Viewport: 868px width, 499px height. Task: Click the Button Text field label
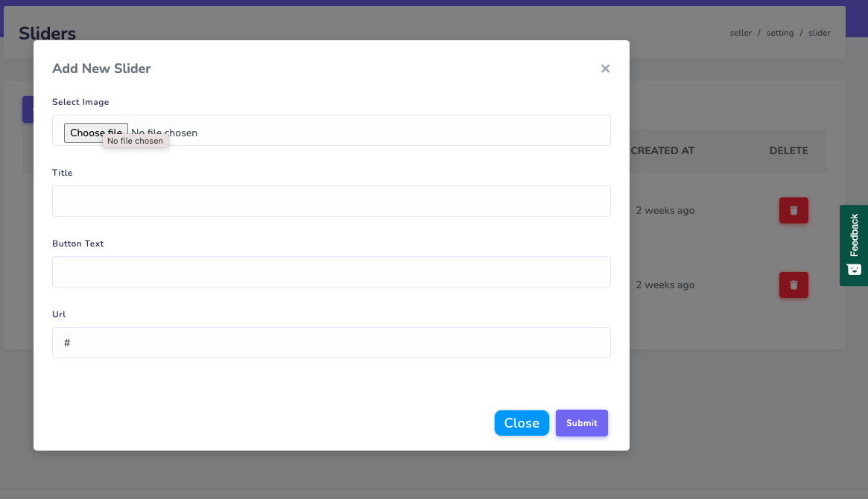(78, 244)
